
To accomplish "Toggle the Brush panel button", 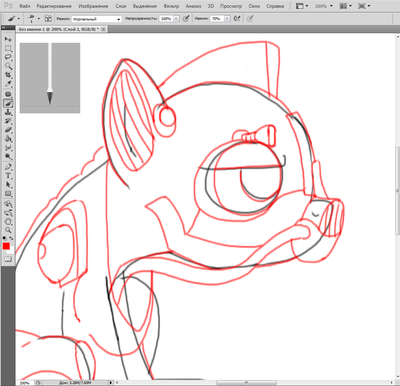I will pyautogui.click(x=48, y=19).
